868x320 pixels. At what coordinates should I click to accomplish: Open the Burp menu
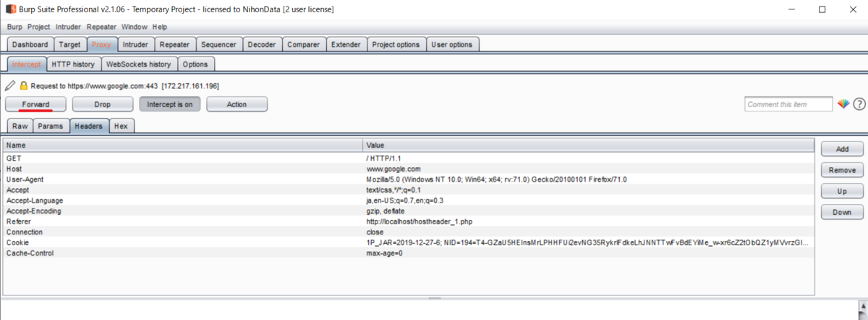14,27
